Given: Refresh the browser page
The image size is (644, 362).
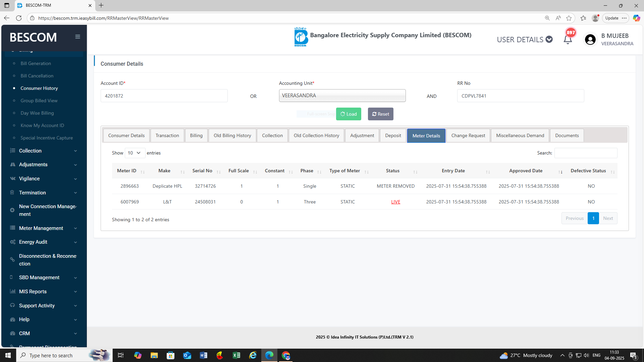Looking at the screenshot, I should 19,18.
